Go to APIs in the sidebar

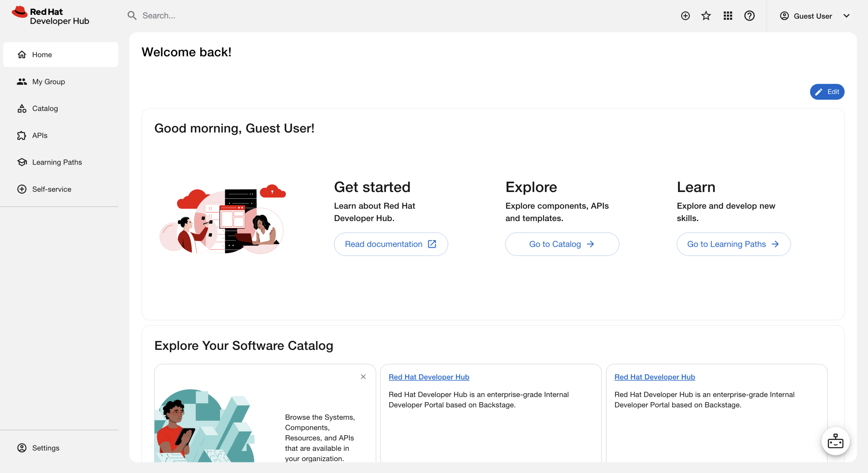61,135
